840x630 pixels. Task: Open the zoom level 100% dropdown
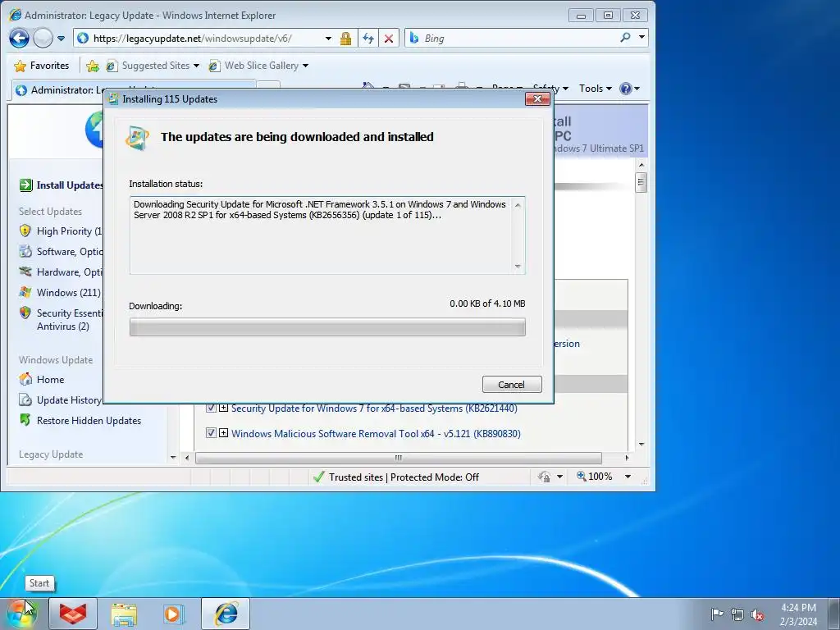[x=628, y=477]
